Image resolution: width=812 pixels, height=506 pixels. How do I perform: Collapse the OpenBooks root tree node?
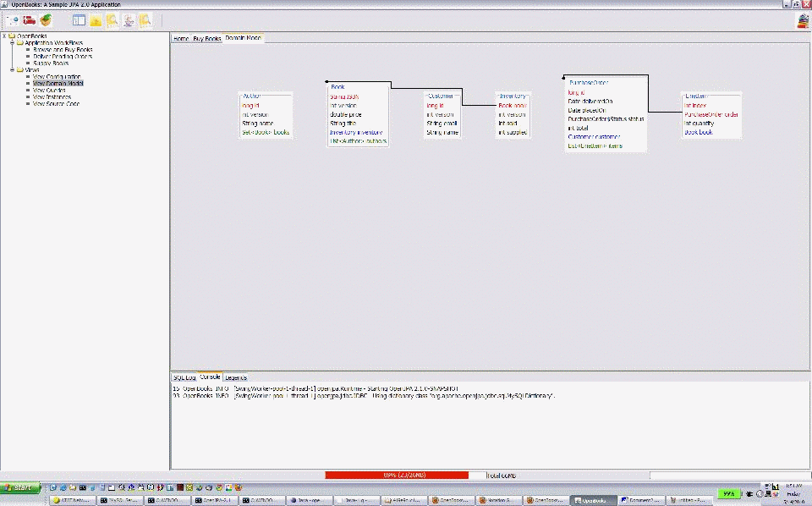[x=5, y=37]
